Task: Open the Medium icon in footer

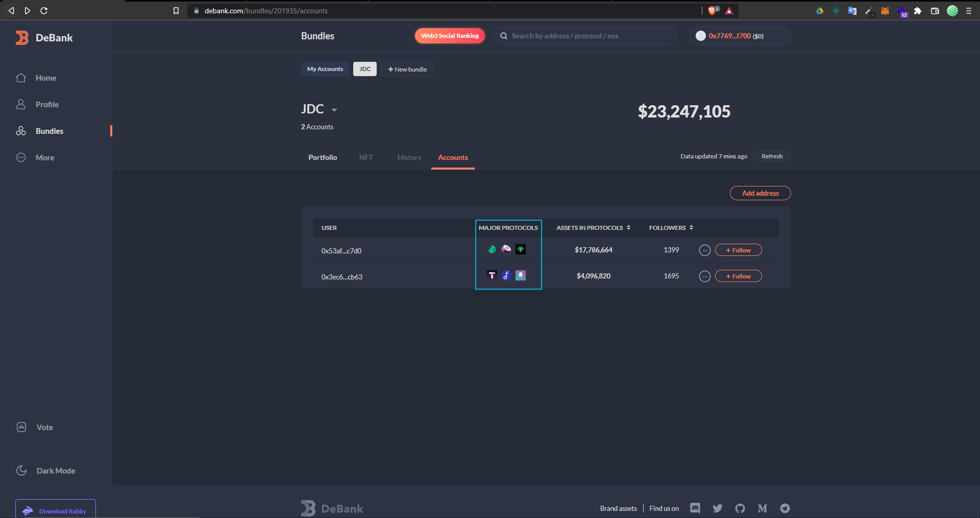Action: (x=762, y=508)
